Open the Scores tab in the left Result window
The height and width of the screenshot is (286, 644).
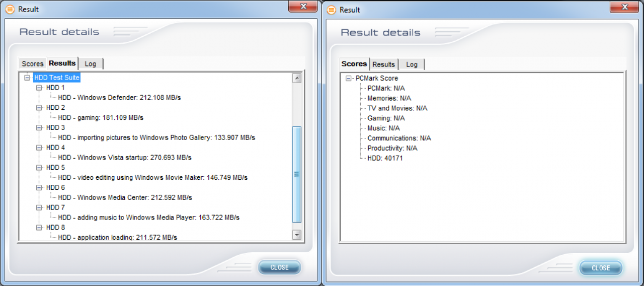click(x=33, y=64)
